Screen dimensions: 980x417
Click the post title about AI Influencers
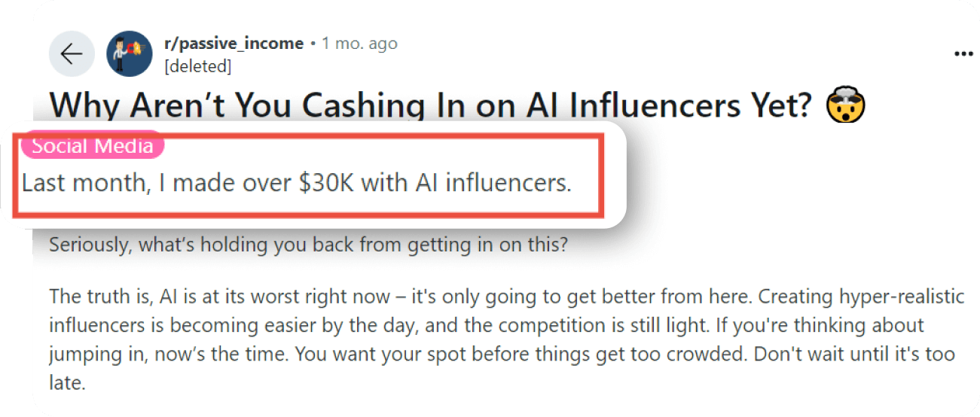(x=458, y=105)
